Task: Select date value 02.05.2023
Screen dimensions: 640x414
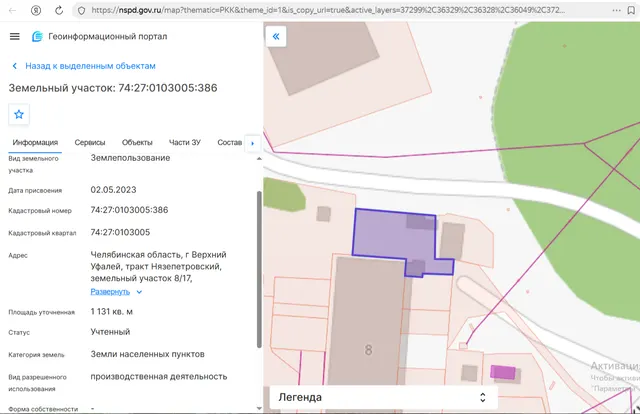Action: 113,190
